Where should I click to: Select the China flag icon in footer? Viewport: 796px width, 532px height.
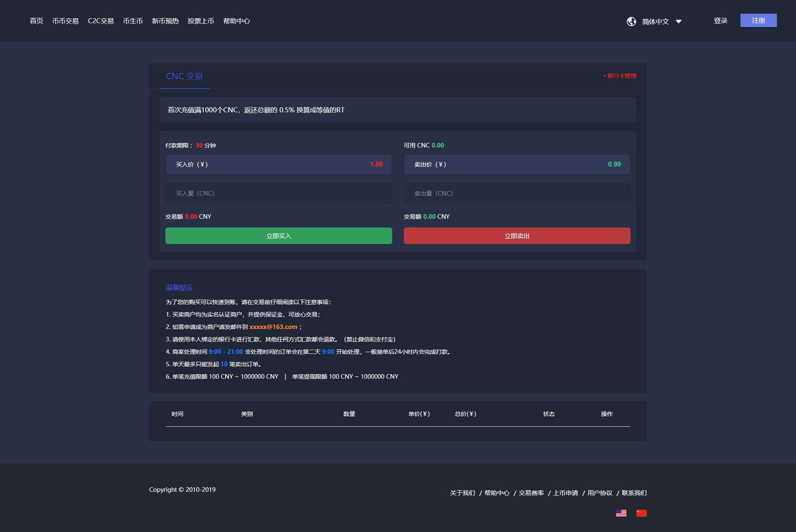(641, 513)
